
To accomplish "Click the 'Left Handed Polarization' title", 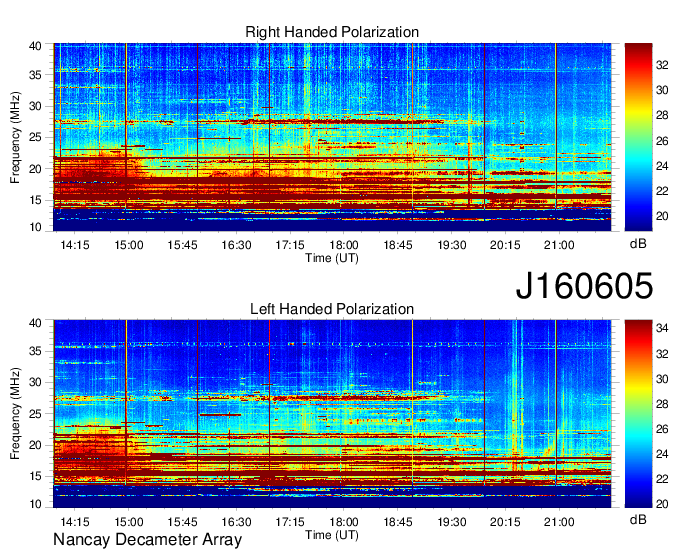I will [332, 309].
